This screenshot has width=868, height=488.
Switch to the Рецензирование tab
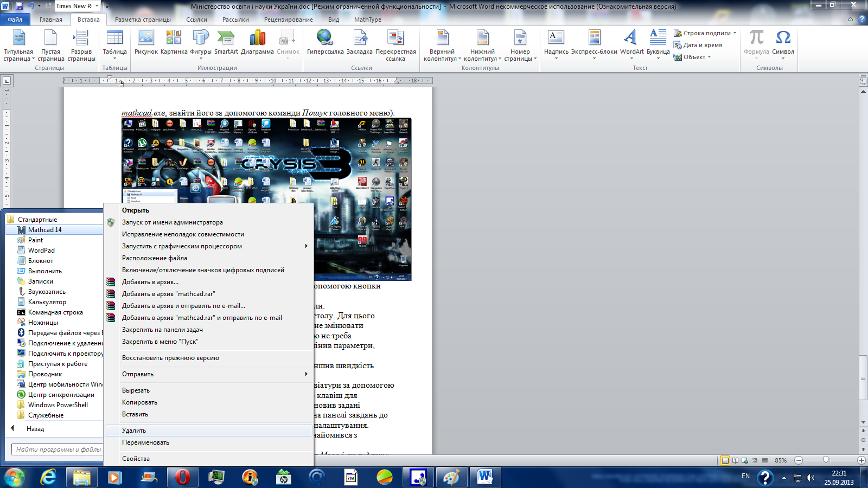[288, 20]
